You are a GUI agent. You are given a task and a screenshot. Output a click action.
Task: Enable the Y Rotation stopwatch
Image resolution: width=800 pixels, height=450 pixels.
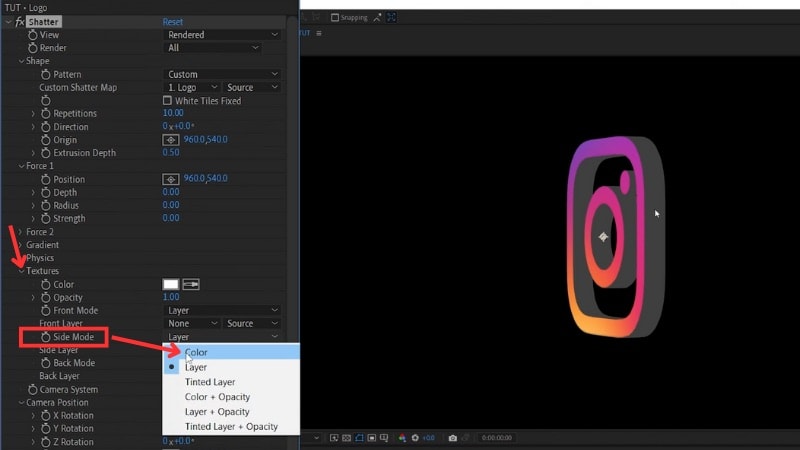tap(45, 429)
